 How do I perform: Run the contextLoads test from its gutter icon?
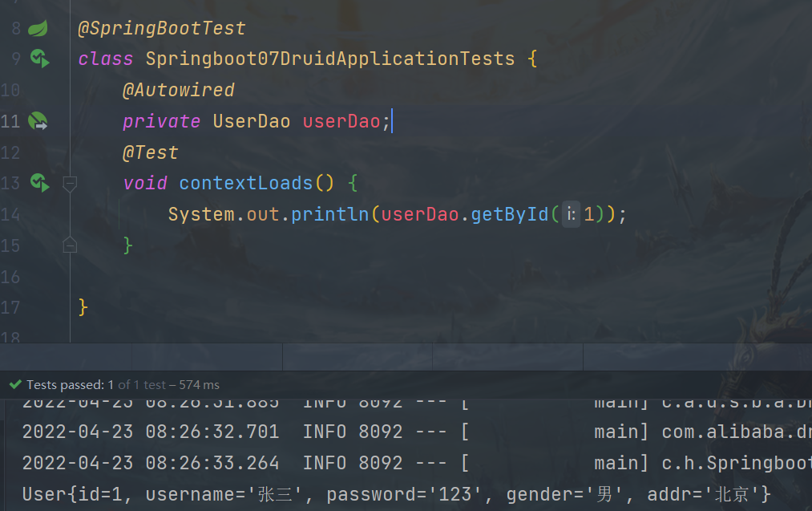pos(39,183)
